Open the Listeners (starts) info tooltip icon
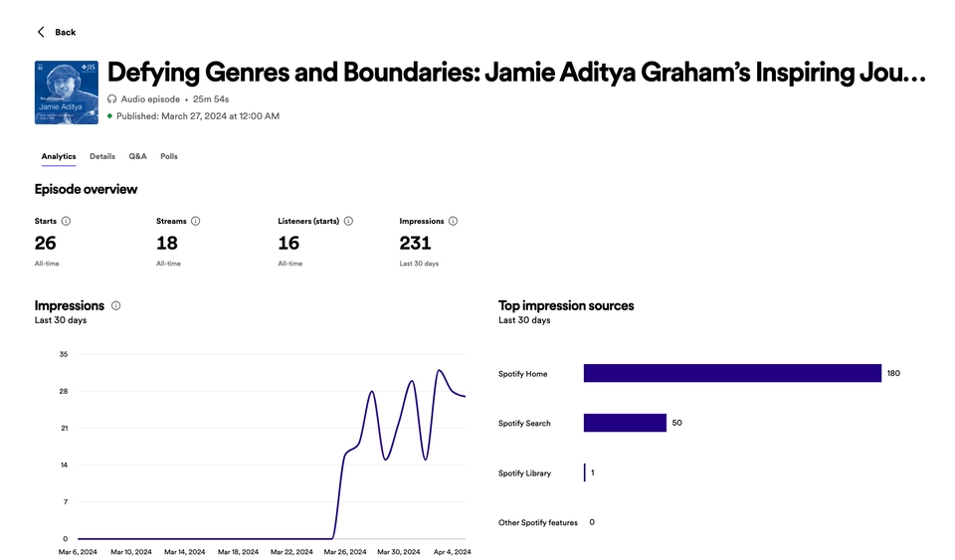 [348, 221]
